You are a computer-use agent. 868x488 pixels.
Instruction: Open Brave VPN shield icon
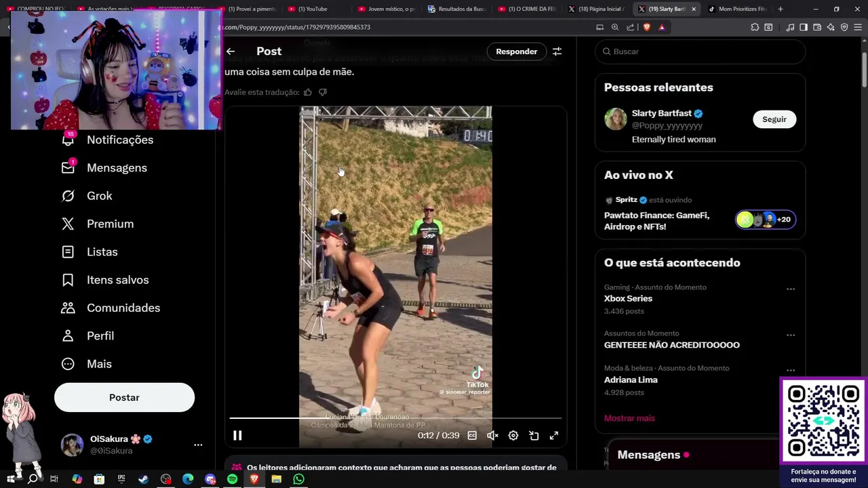[x=844, y=27]
